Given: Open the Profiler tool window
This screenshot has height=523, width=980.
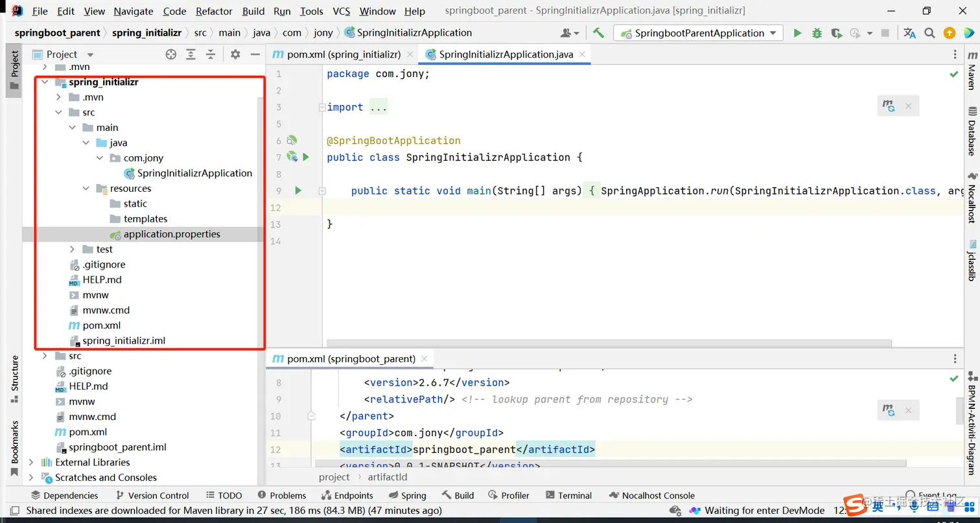Looking at the screenshot, I should [509, 495].
